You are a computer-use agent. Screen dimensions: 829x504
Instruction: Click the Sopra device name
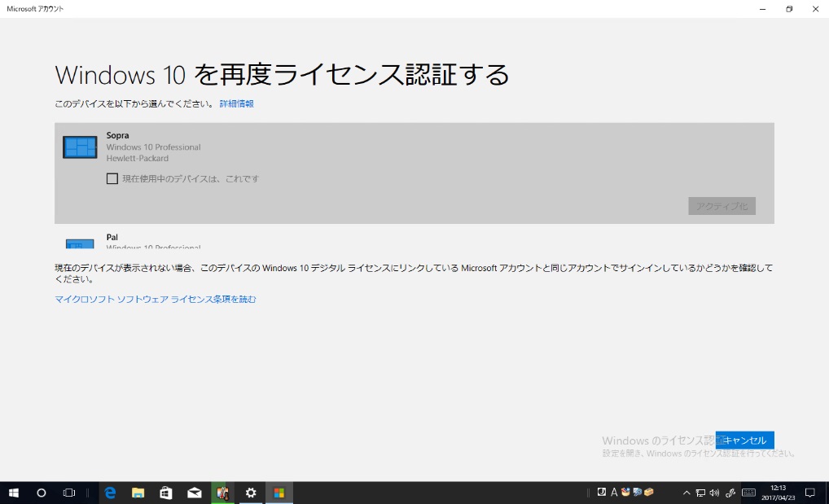pyautogui.click(x=117, y=135)
